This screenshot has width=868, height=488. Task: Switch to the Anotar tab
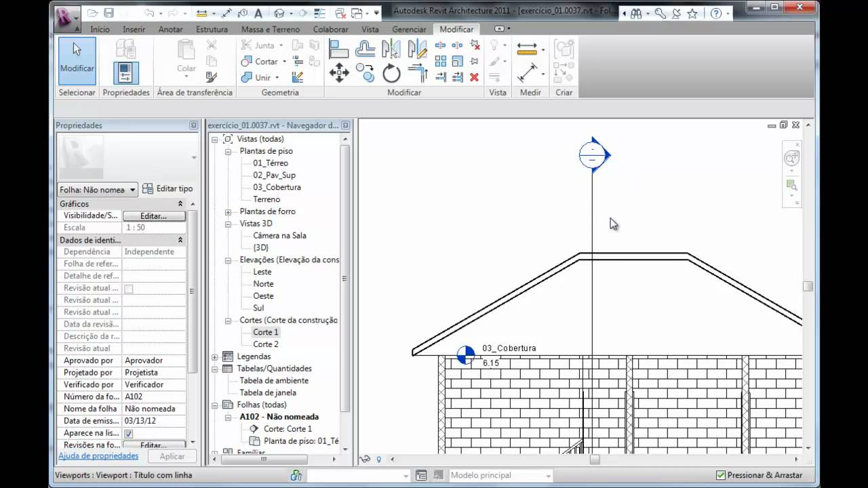[170, 29]
